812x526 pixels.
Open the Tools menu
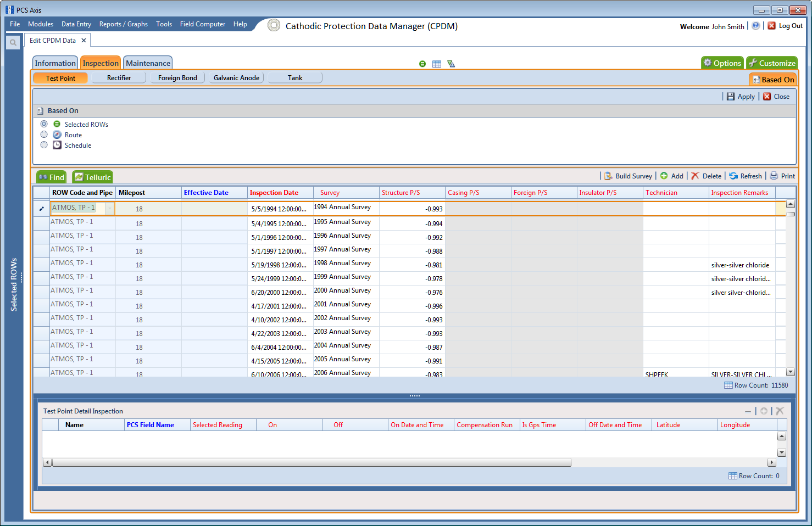pyautogui.click(x=164, y=24)
